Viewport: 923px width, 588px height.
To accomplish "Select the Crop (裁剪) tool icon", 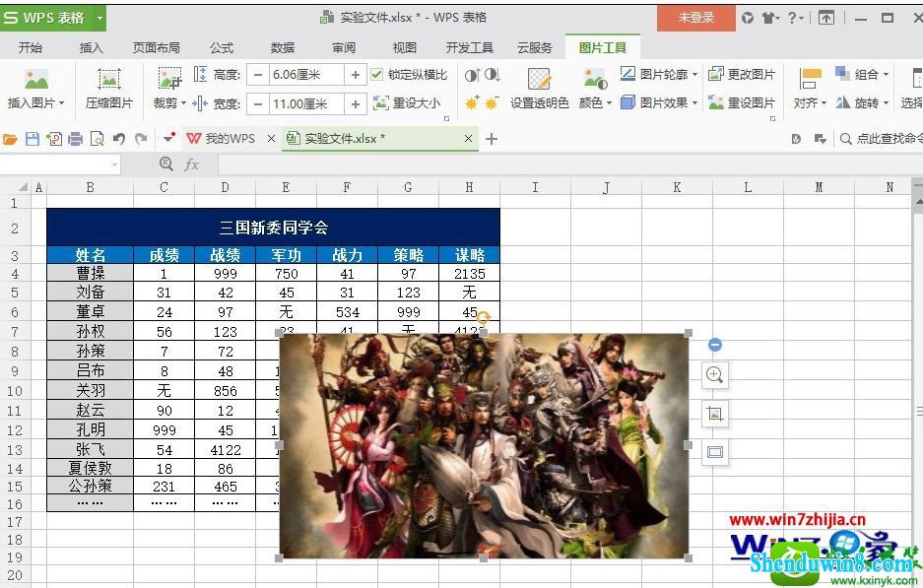I will [169, 78].
